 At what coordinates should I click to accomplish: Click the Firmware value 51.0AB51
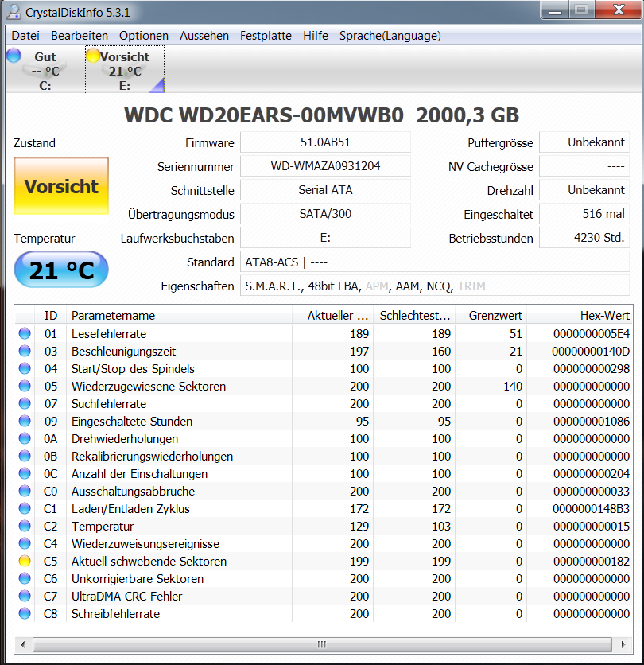tap(325, 142)
